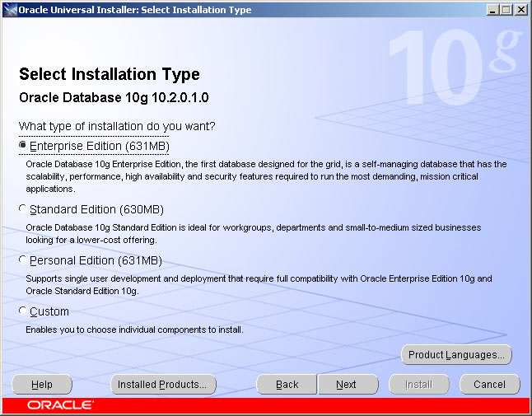Select the Enterprise Edition radio button
Viewport: 532px width, 416px height.
click(x=22, y=145)
